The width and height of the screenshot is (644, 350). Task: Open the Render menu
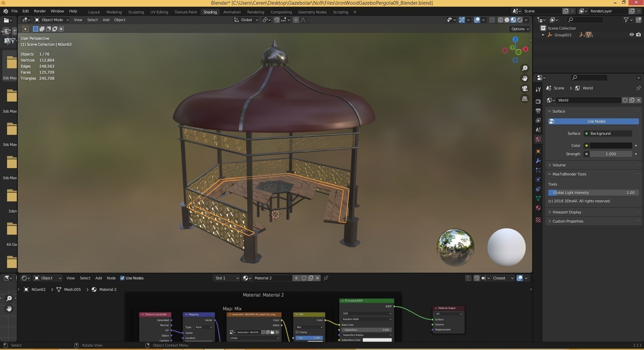40,11
